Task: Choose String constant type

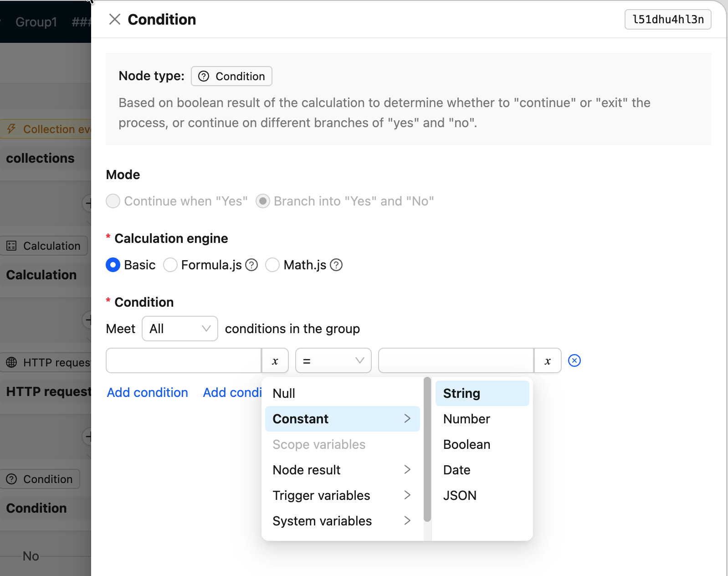Action: point(482,393)
